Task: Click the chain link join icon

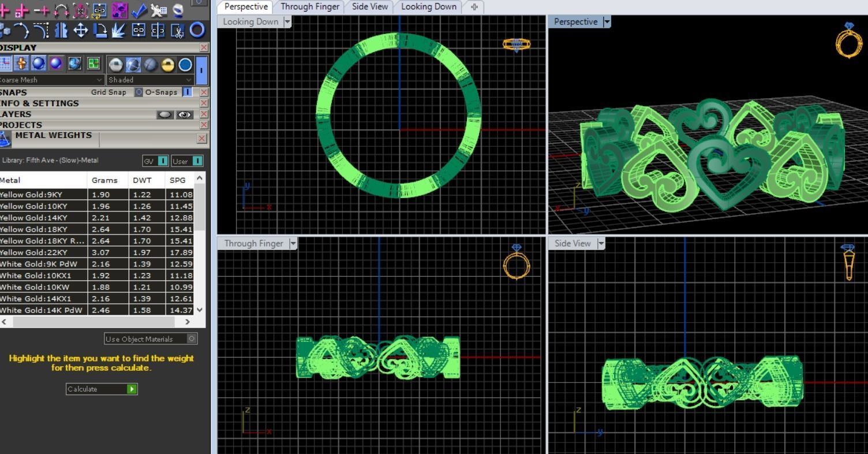Action: pos(139,30)
